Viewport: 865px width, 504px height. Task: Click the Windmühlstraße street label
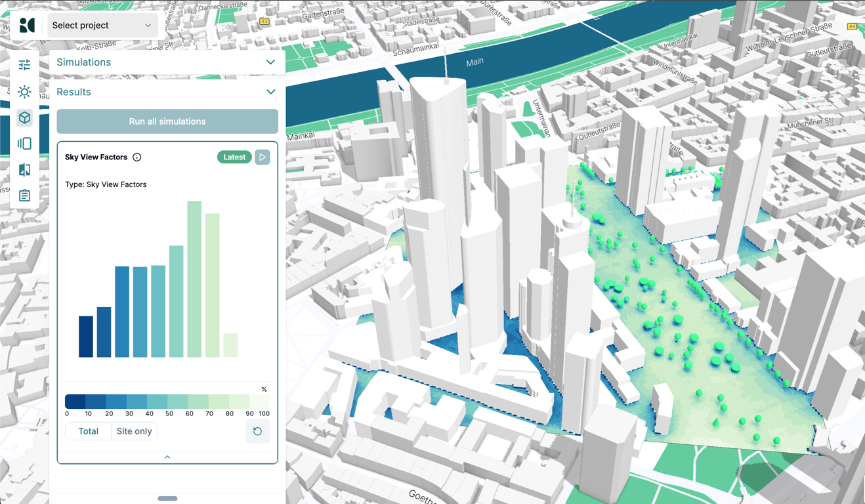tap(677, 72)
